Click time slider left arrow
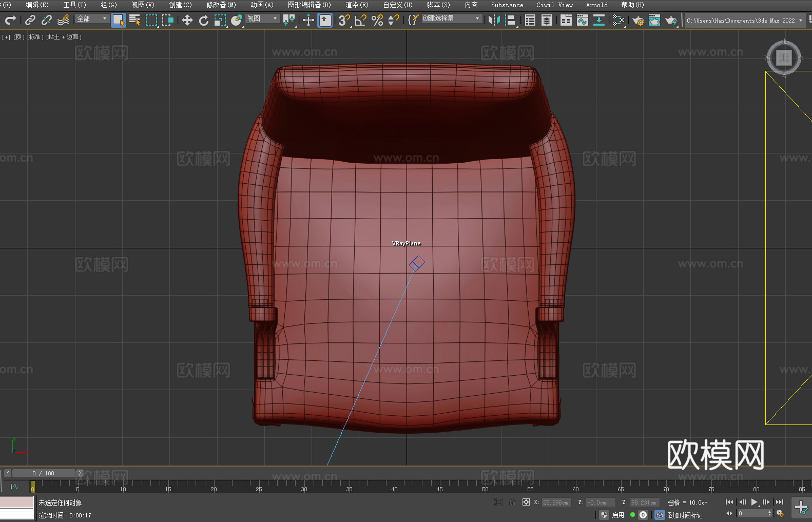 tap(7, 473)
